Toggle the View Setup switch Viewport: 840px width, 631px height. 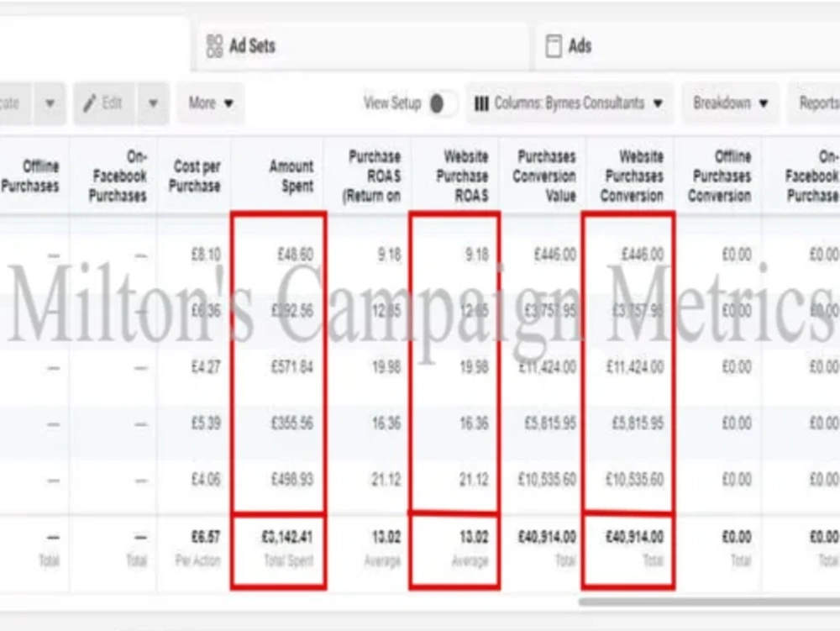443,103
